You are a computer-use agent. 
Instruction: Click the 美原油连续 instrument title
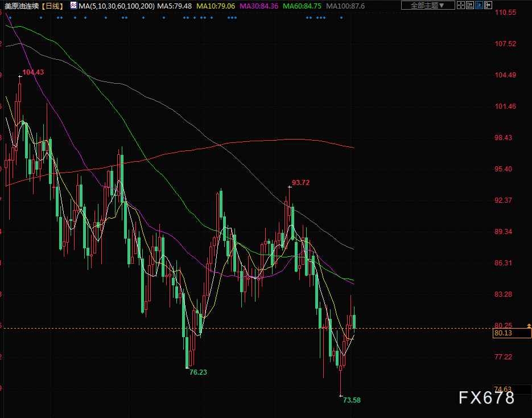coord(22,6)
